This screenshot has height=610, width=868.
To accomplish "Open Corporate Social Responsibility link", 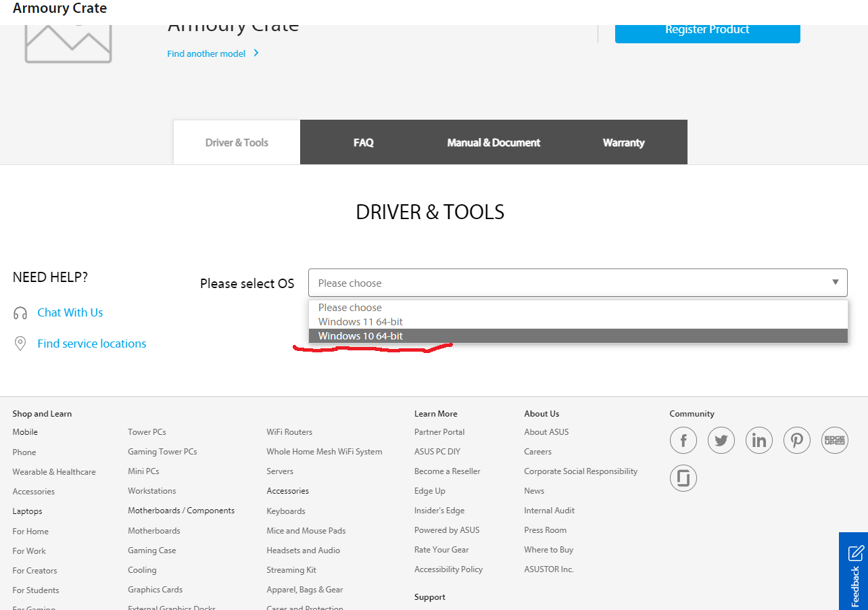I will coord(581,471).
